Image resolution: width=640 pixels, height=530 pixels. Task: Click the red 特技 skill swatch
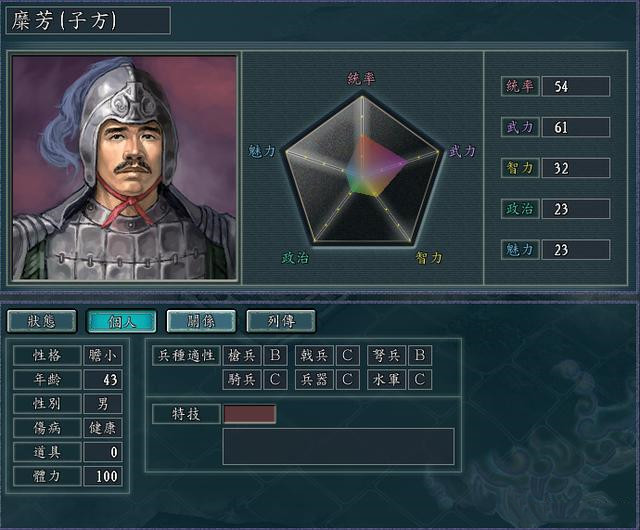(x=249, y=414)
